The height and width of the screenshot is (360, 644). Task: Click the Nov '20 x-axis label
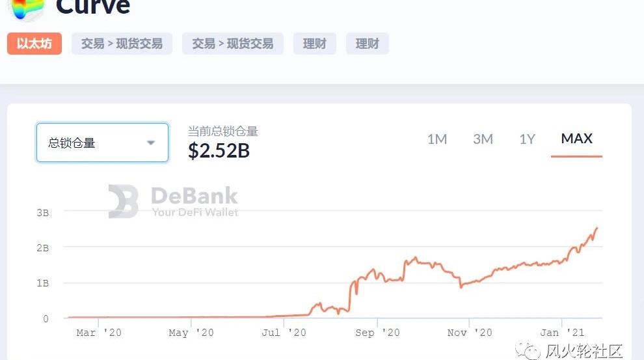[470, 333]
